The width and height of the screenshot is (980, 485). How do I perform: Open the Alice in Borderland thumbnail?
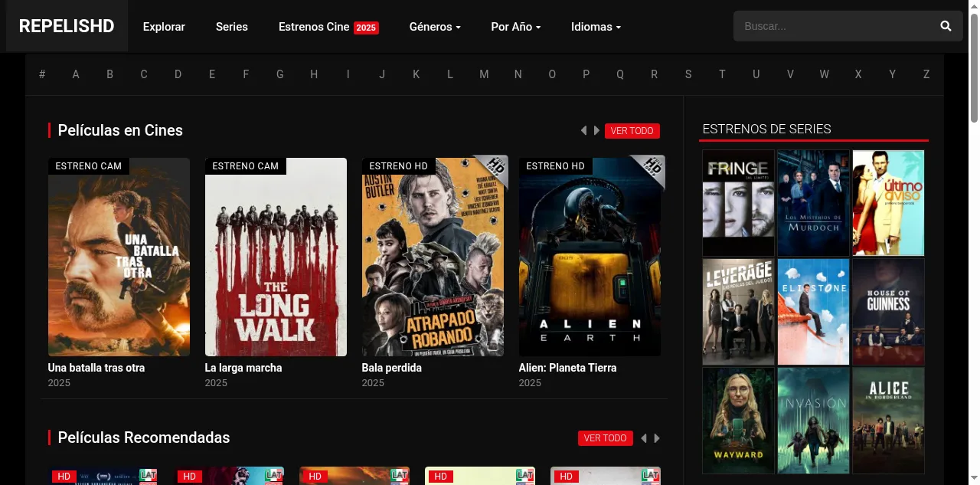pos(888,421)
